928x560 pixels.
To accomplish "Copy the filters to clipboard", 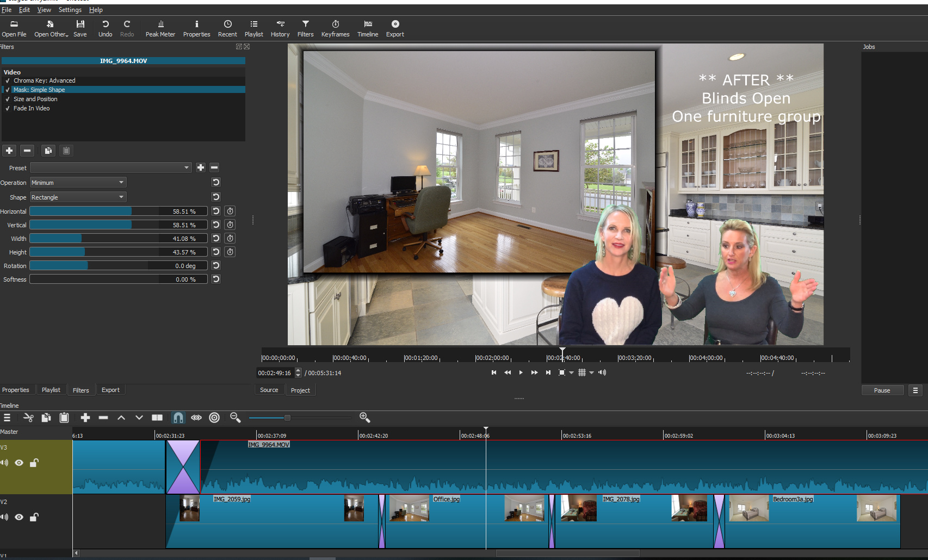I will [48, 151].
